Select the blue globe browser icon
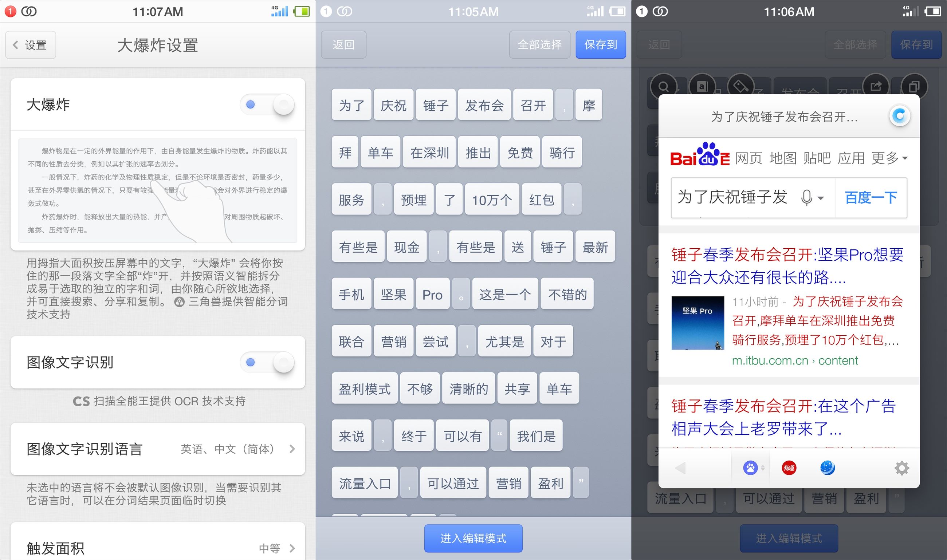Screen dimensions: 947x560 click(828, 468)
